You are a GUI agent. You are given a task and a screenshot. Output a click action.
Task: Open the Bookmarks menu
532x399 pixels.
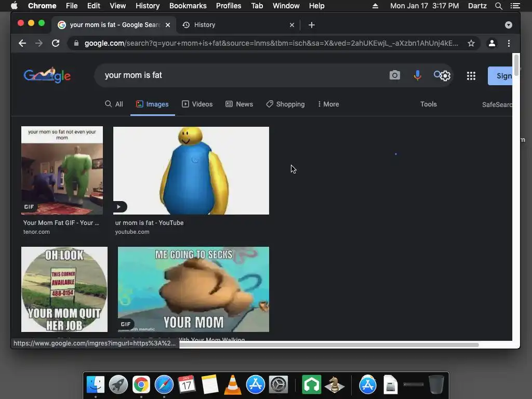pyautogui.click(x=188, y=6)
